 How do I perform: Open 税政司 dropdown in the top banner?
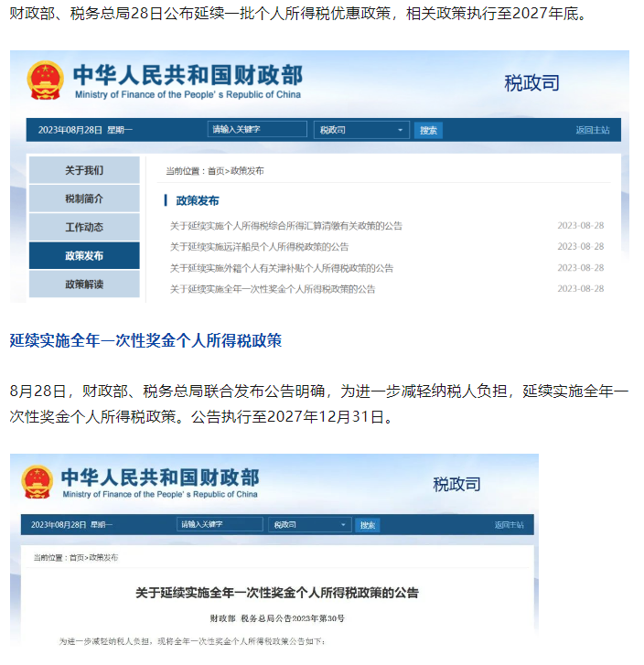click(x=361, y=130)
